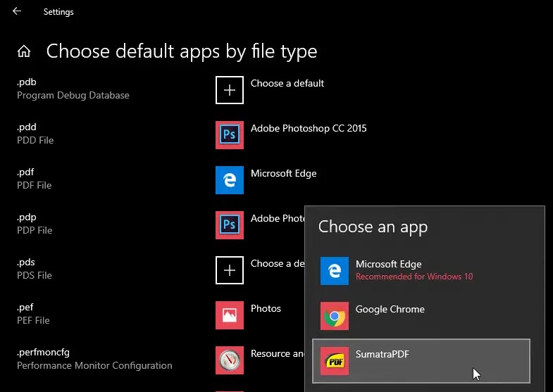Click the Home icon beside the page title
This screenshot has height=392, width=553.
tap(24, 51)
